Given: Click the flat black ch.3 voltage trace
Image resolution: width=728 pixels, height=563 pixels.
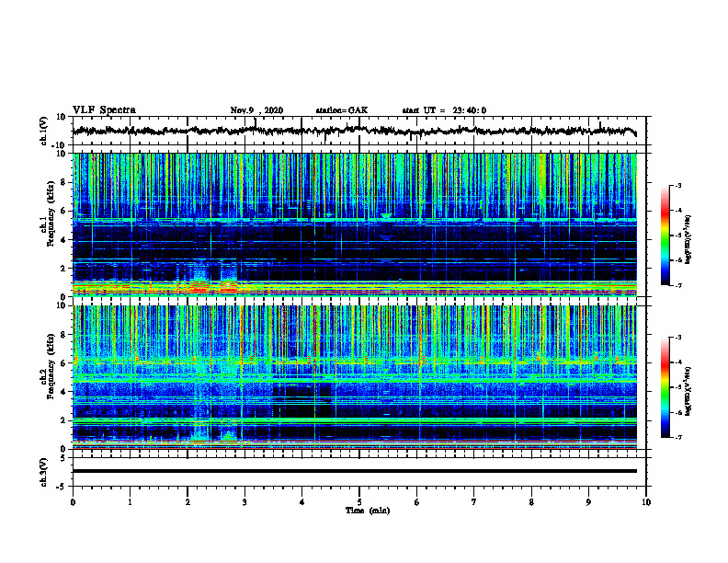Looking at the screenshot, I should click(355, 471).
